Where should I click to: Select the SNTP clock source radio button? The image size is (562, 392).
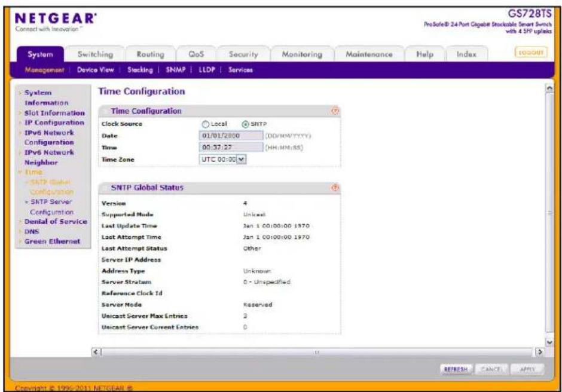click(245, 124)
